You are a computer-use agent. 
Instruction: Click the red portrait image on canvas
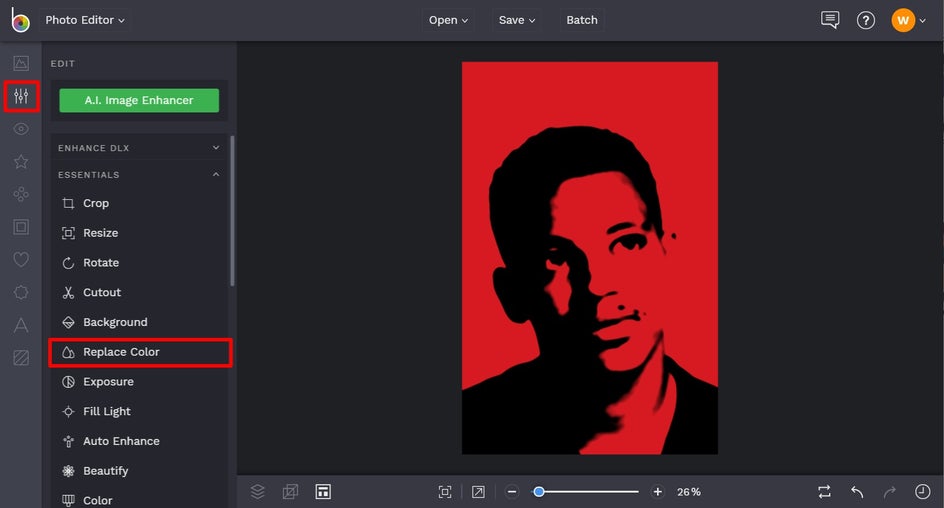click(x=589, y=258)
